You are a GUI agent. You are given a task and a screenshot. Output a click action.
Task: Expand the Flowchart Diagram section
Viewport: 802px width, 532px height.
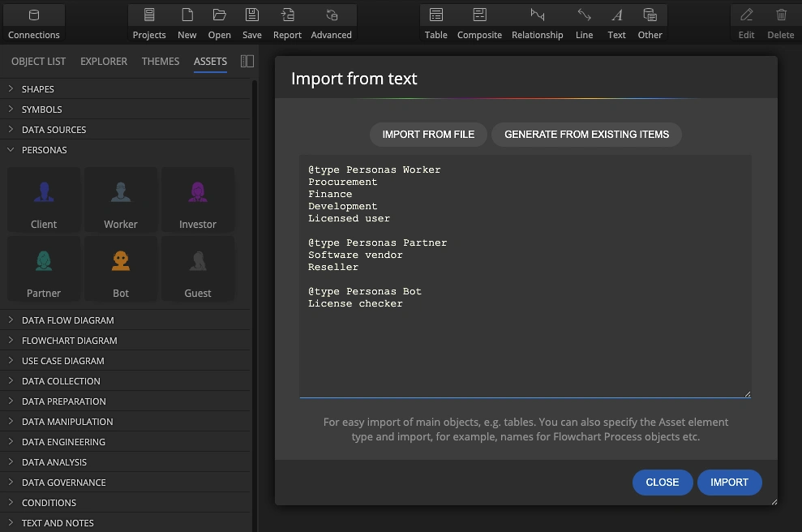click(x=126, y=341)
